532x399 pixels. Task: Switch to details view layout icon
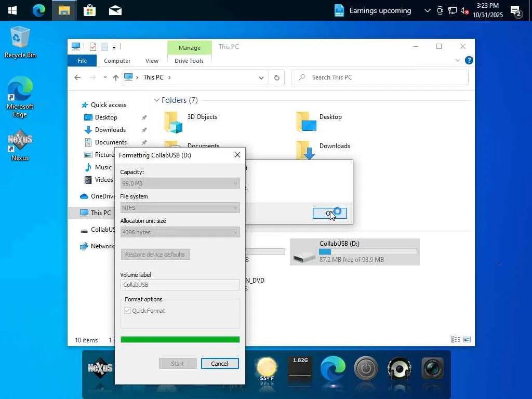tap(455, 340)
